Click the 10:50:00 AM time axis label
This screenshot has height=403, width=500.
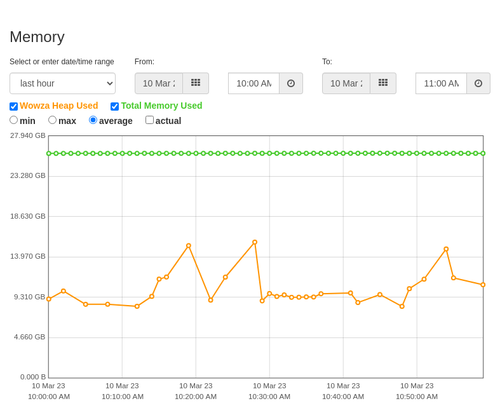[417, 397]
